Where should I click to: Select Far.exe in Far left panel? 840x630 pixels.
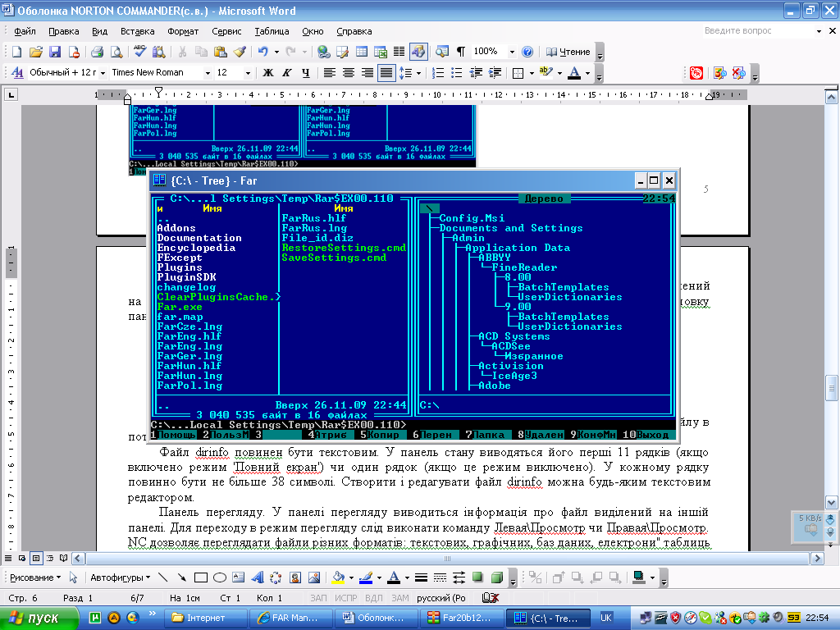pyautogui.click(x=180, y=307)
